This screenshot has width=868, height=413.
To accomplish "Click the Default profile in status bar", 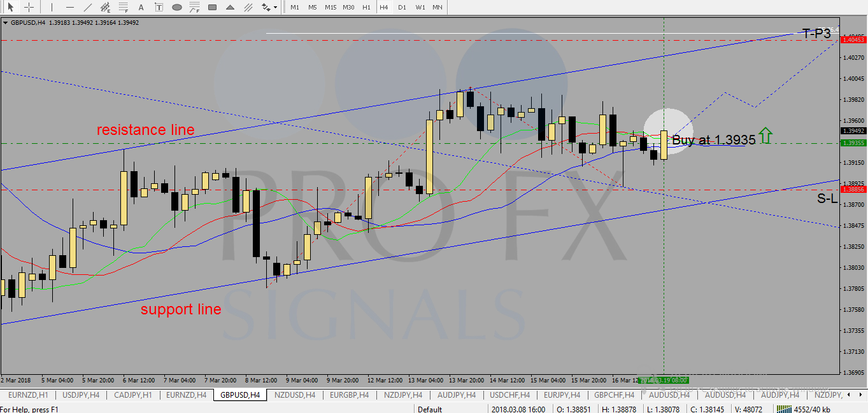I will point(430,409).
